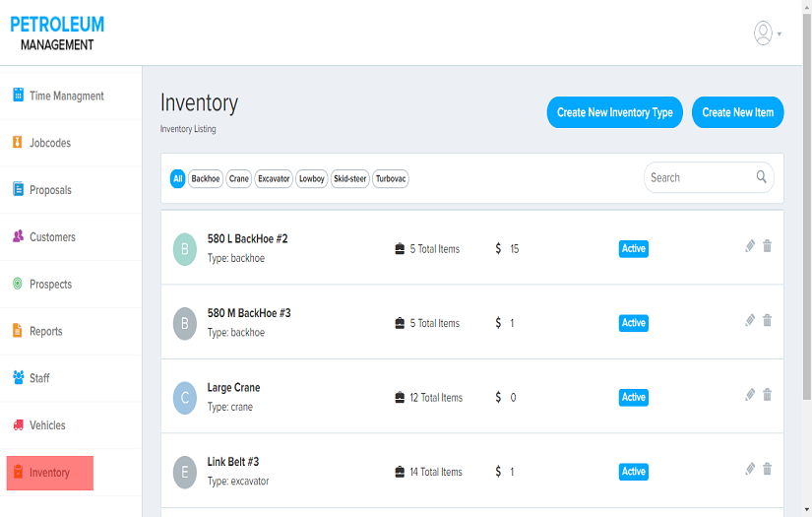Click E avatar of Link Belt #3
Image resolution: width=812 pixels, height=517 pixels.
pyautogui.click(x=185, y=473)
